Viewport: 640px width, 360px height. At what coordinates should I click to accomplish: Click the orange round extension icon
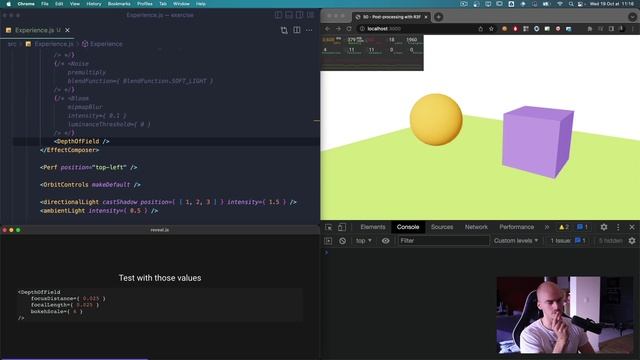(504, 29)
